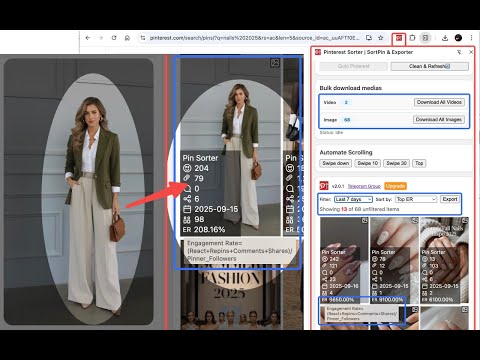Click Download All Images
Image resolution: width=480 pixels, height=360 pixels.
[439, 120]
